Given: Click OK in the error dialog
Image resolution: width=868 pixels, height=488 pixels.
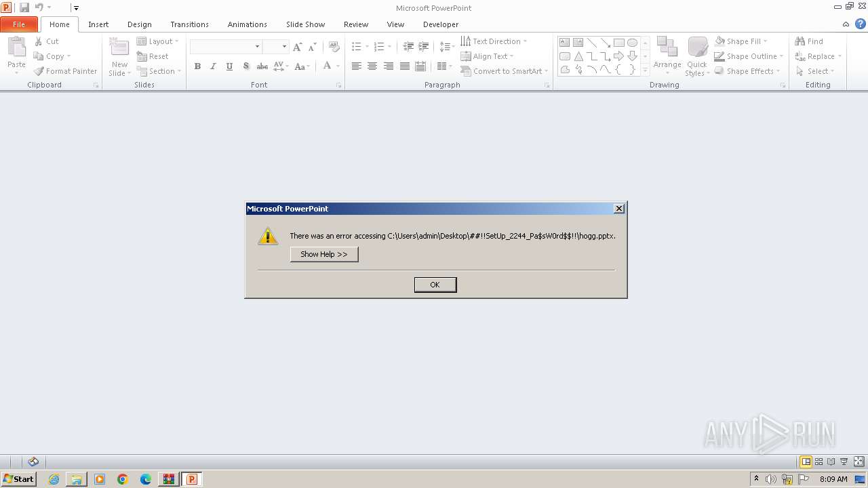Looking at the screenshot, I should (435, 285).
